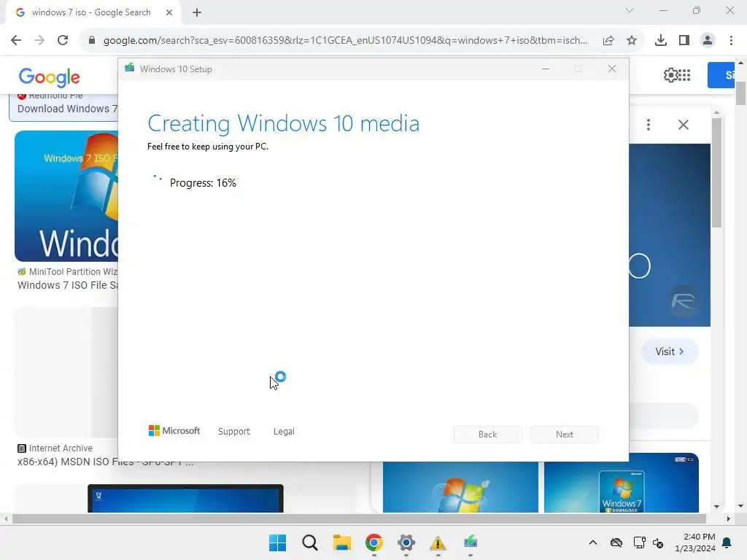Close the Google image preview panel

pyautogui.click(x=683, y=125)
